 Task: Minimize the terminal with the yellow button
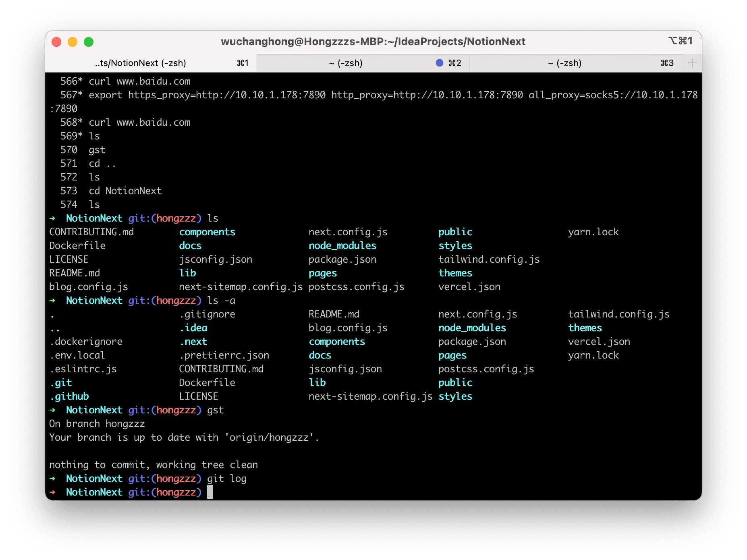[x=73, y=42]
